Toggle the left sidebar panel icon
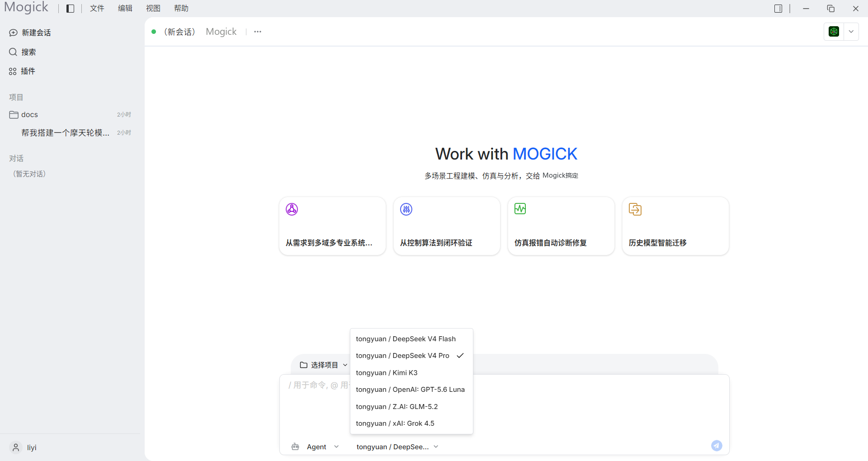 [x=70, y=9]
